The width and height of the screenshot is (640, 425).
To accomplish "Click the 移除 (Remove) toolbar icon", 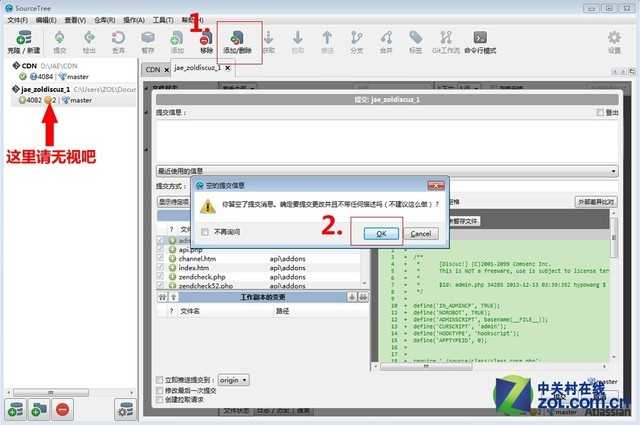I will [x=206, y=39].
